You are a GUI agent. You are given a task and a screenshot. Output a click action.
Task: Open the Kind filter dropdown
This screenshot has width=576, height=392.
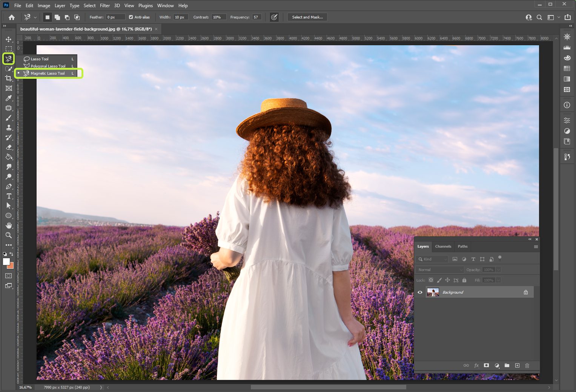tap(432, 259)
